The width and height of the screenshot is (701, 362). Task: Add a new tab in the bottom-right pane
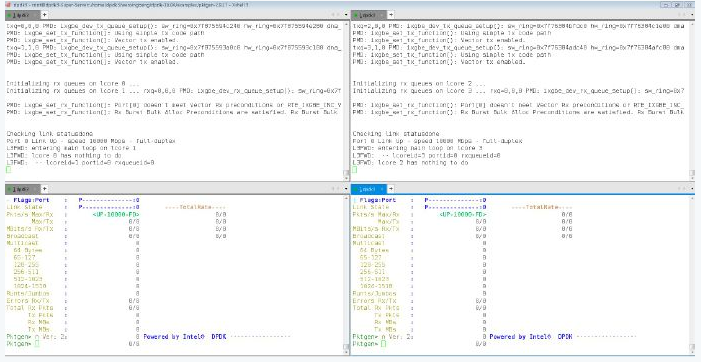tap(390, 189)
